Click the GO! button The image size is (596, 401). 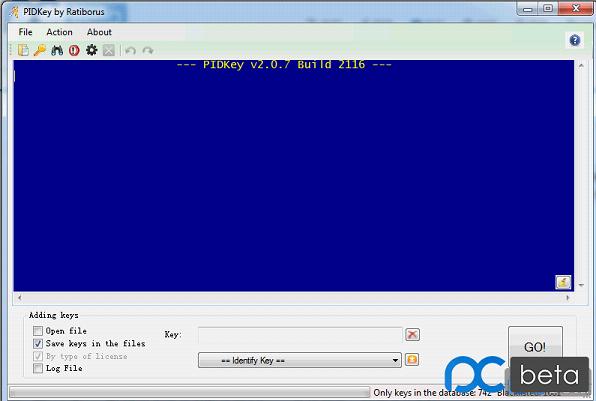click(535, 347)
